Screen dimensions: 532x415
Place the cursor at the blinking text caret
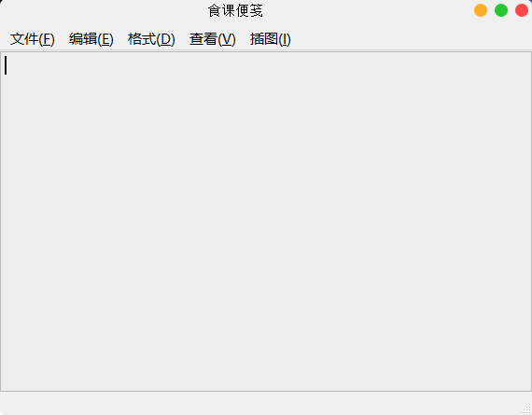(6, 65)
